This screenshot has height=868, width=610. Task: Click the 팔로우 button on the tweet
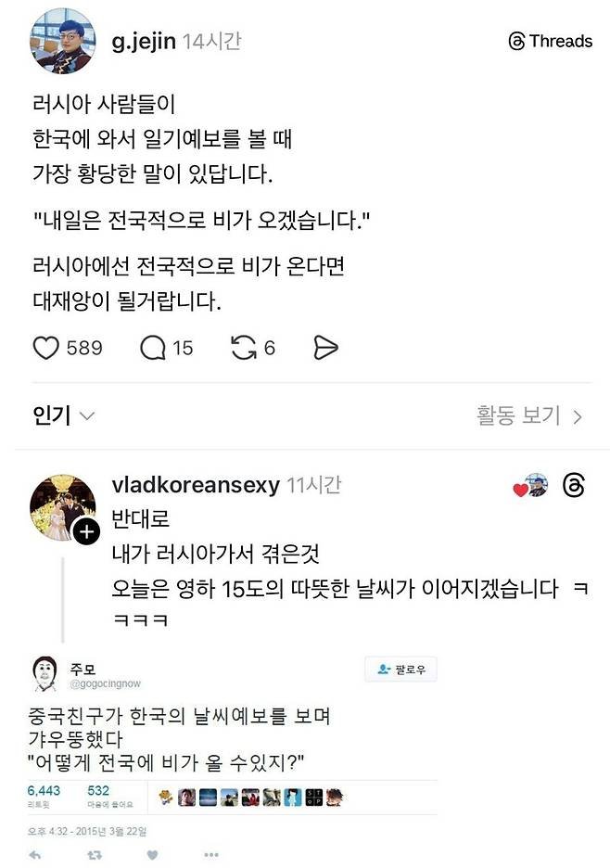coord(400,670)
